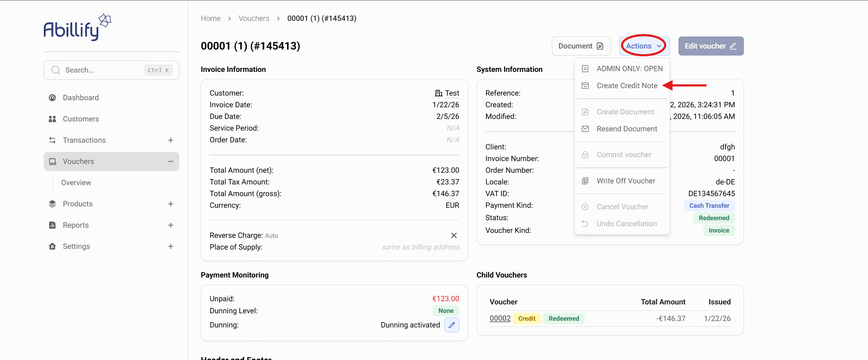Collapse the Vouchers sidebar section
Image resolution: width=868 pixels, height=360 pixels.
(x=171, y=161)
